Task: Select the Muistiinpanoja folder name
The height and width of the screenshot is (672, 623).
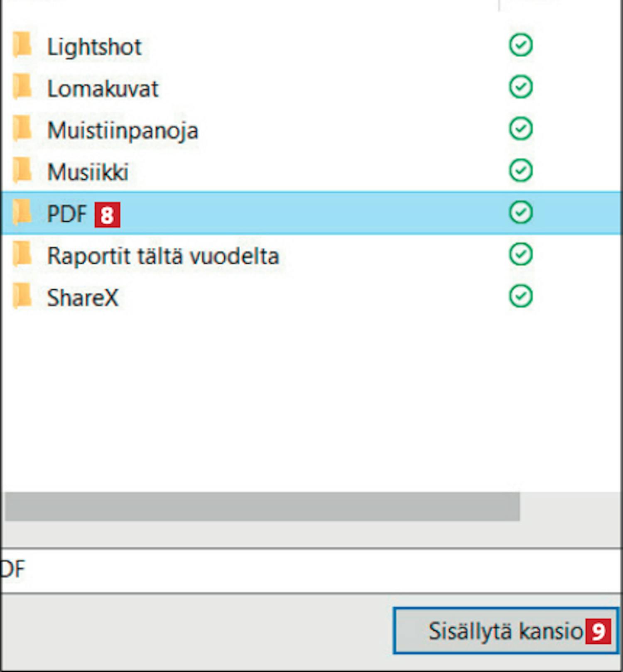Action: [123, 131]
